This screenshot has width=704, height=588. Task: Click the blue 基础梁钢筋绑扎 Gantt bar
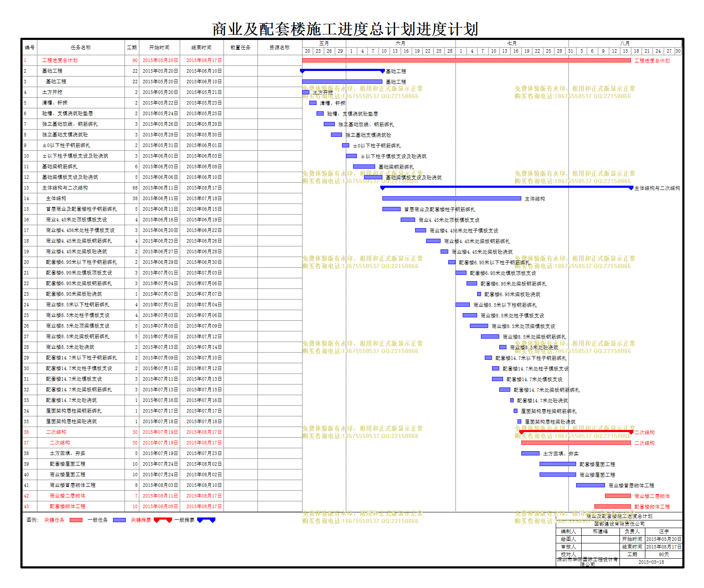pos(364,167)
